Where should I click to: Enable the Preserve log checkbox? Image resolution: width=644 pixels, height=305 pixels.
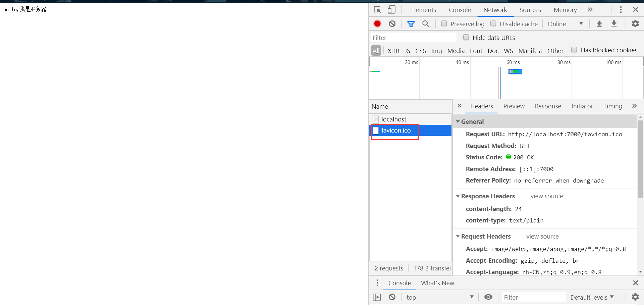[x=444, y=23]
